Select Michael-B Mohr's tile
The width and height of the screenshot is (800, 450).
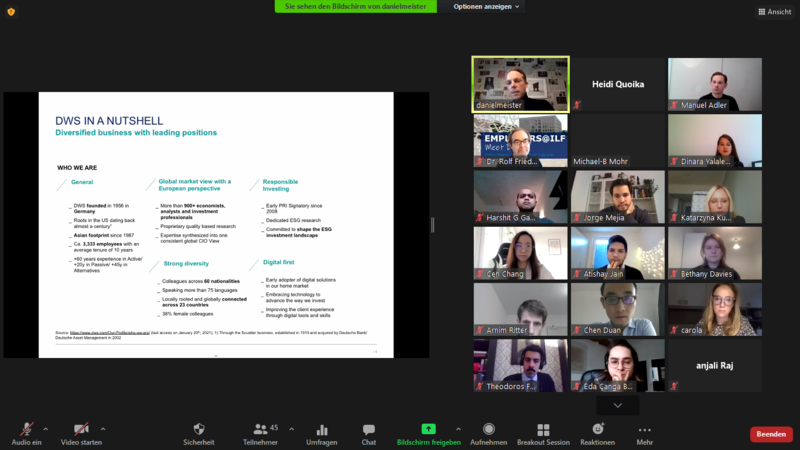coord(618,140)
